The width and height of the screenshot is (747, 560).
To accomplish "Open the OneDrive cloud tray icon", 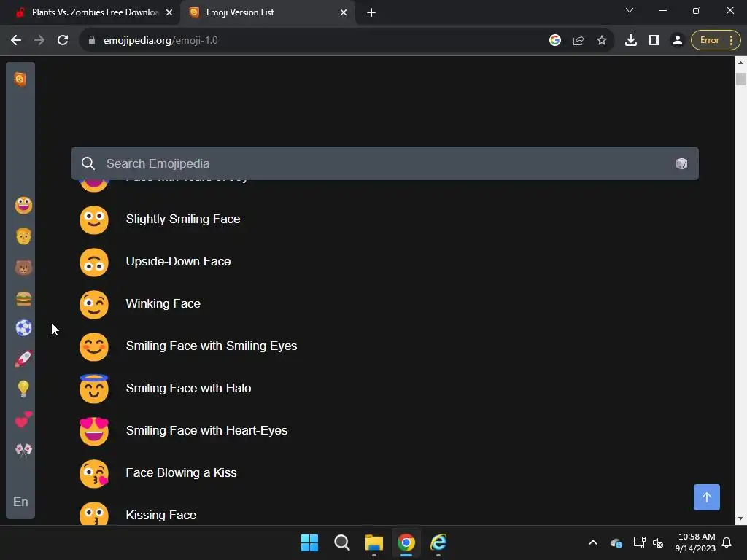I will (616, 542).
